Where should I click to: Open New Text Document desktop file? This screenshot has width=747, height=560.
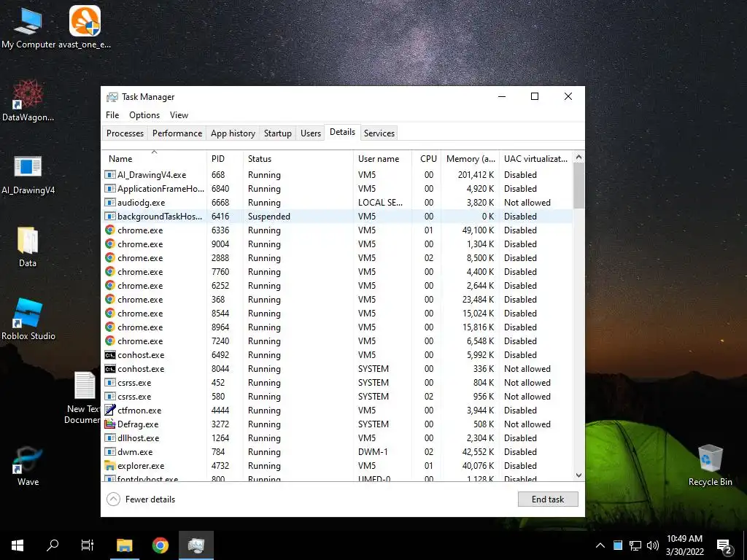pyautogui.click(x=84, y=398)
